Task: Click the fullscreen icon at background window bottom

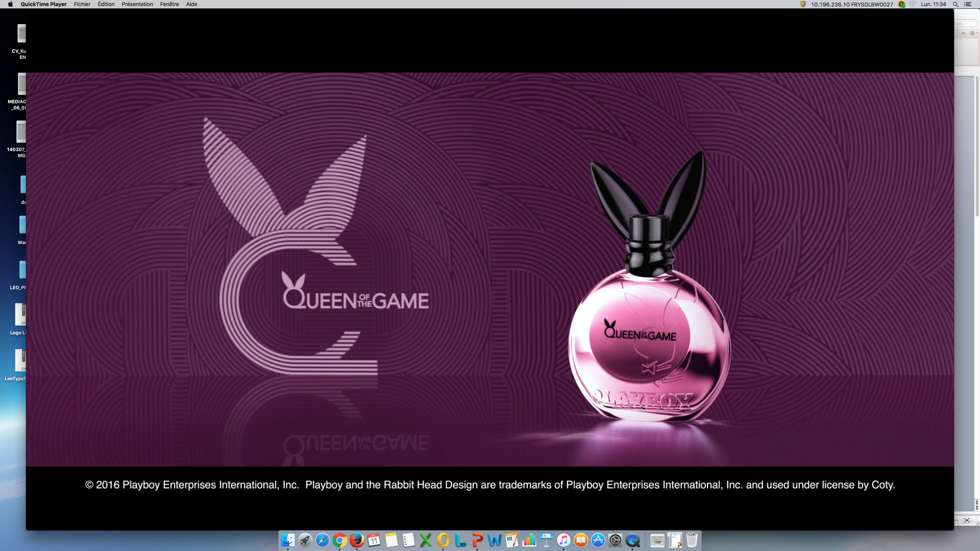Action: pos(967,520)
